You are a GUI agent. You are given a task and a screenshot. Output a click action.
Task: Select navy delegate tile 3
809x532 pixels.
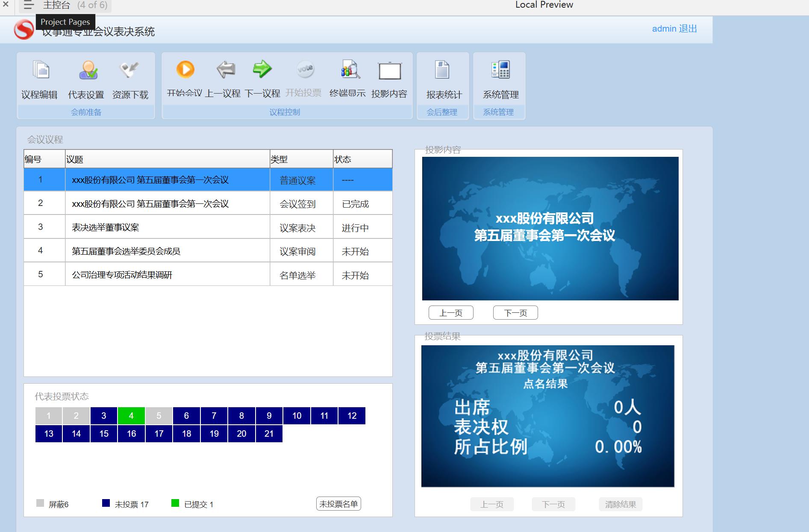click(x=104, y=416)
